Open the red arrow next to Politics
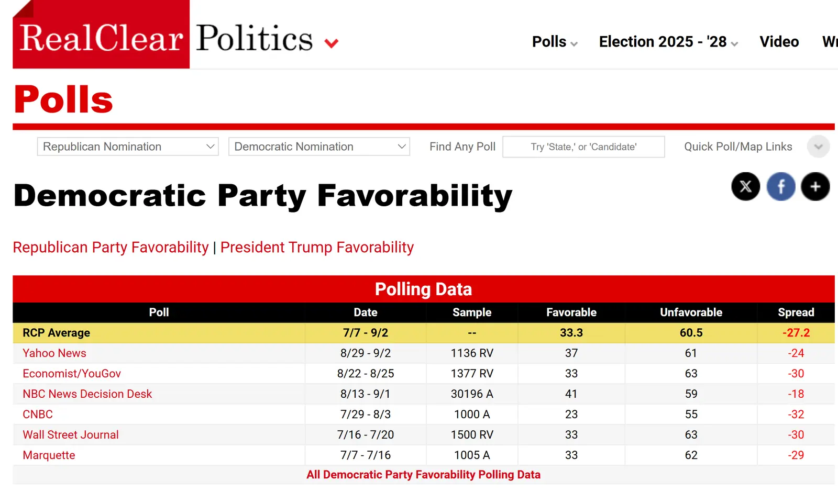This screenshot has width=838, height=504. [331, 43]
